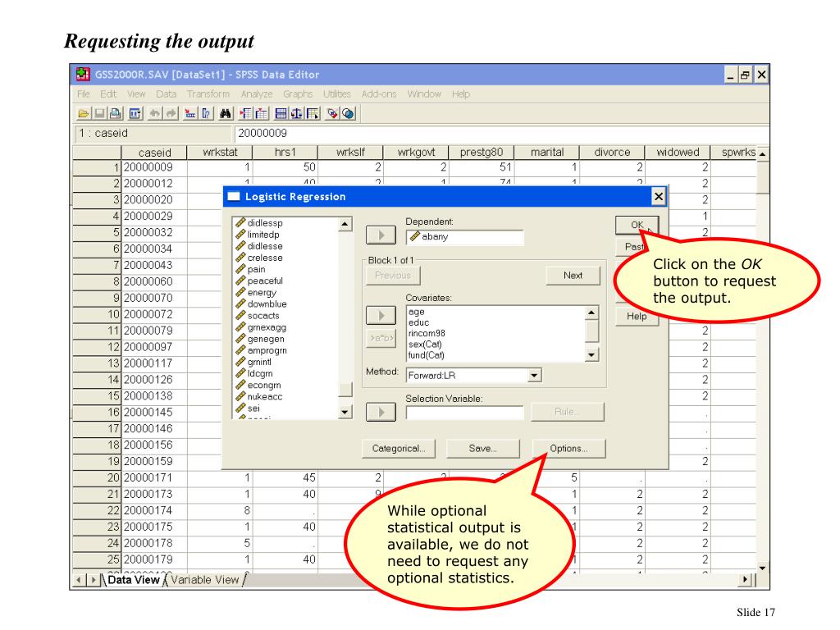Click the Save... button
The image size is (840, 630).
(482, 449)
